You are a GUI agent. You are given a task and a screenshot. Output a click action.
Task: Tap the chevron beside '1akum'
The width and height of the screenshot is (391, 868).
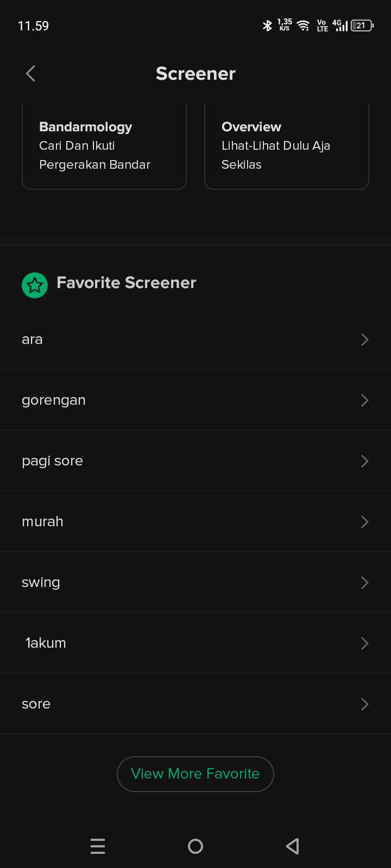pos(364,643)
